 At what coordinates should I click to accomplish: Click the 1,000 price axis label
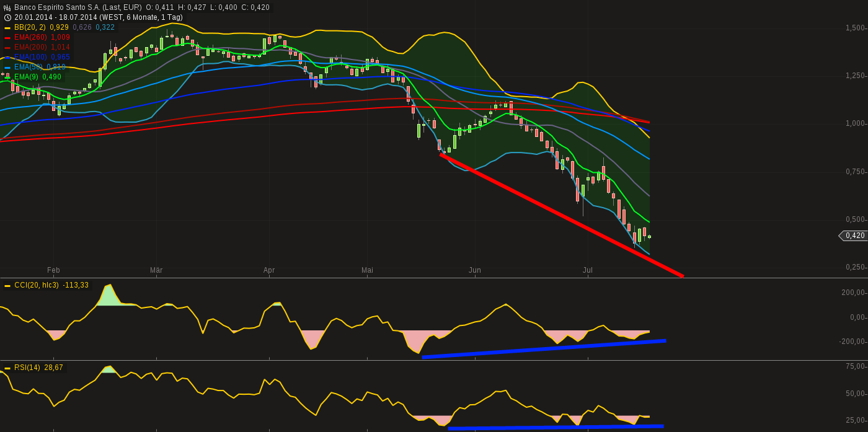tap(855, 123)
